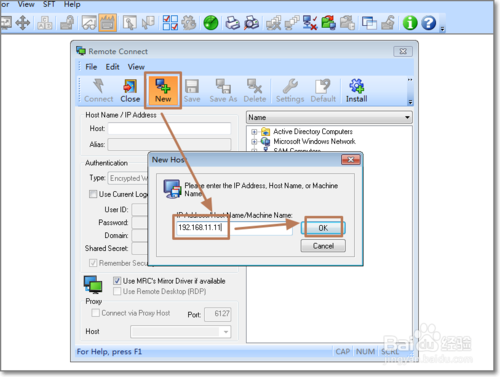The image size is (500, 377).
Task: Open the View menu in Remote Connect
Action: [136, 67]
